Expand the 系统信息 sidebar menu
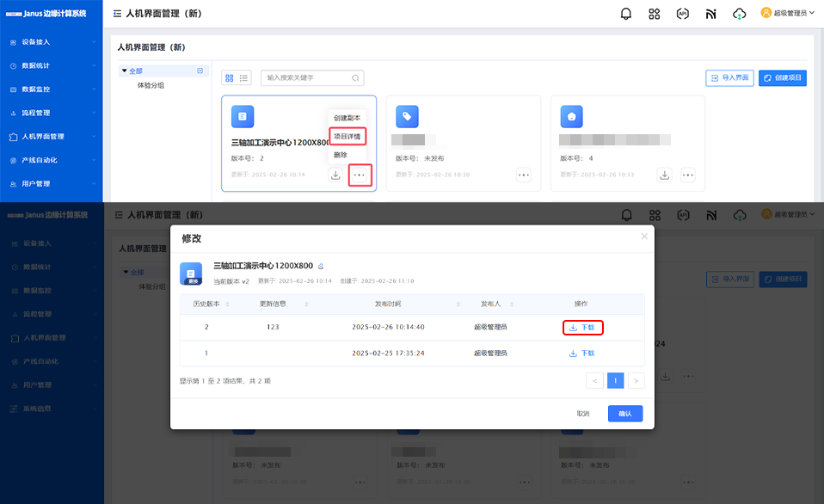The width and height of the screenshot is (824, 504). pos(52,409)
